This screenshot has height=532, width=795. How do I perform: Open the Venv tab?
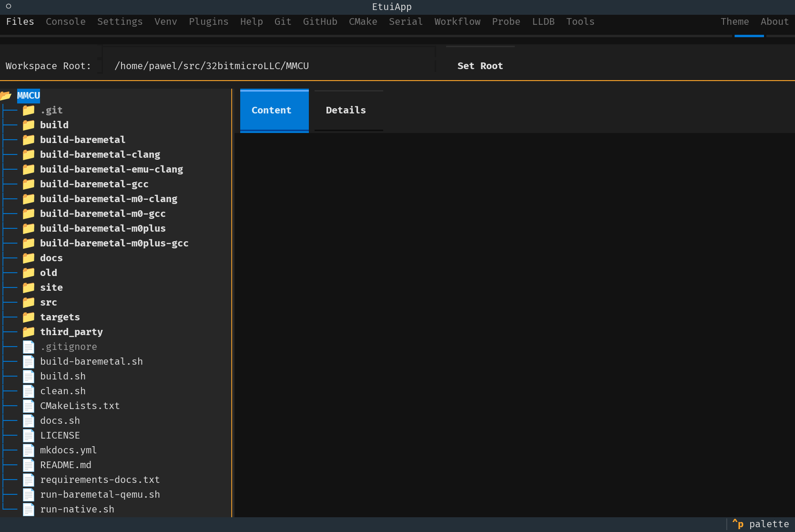point(166,21)
